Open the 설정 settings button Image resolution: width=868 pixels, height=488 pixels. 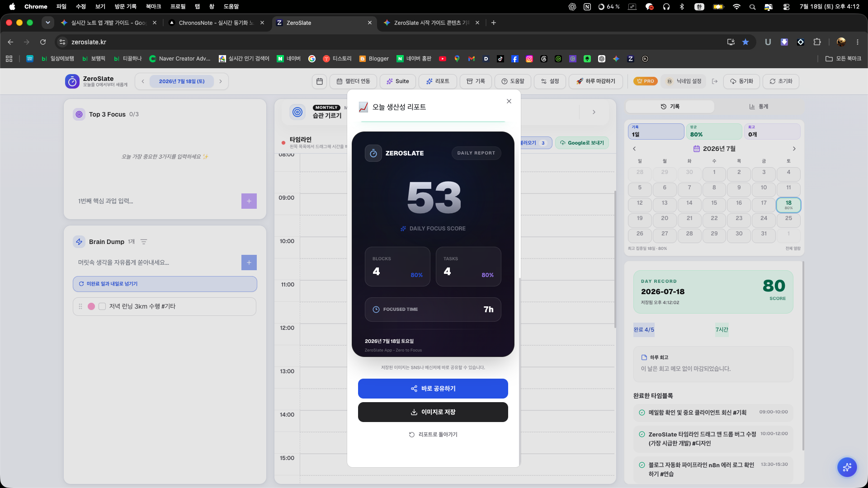coord(550,81)
